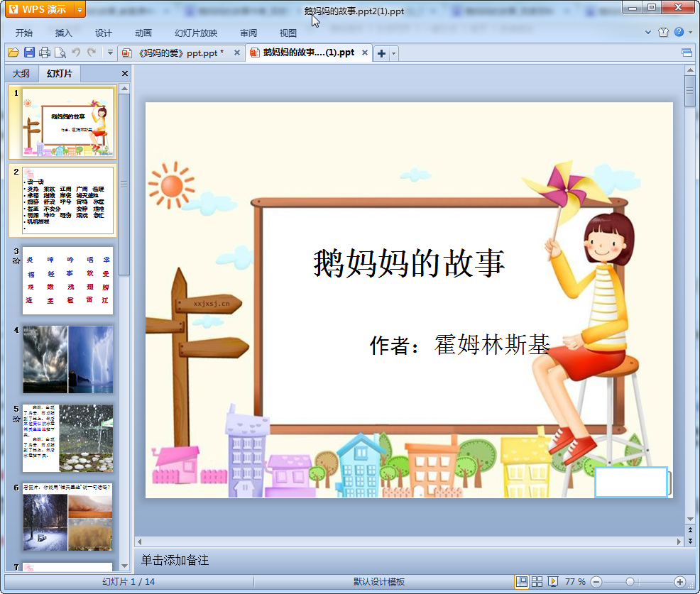Click thumbnail panel scroll down arrow

click(x=124, y=566)
